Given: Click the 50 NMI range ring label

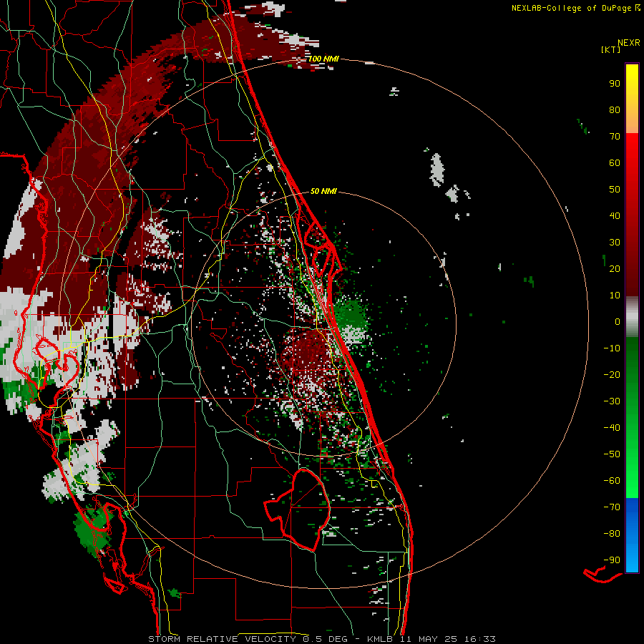Looking at the screenshot, I should (x=323, y=191).
